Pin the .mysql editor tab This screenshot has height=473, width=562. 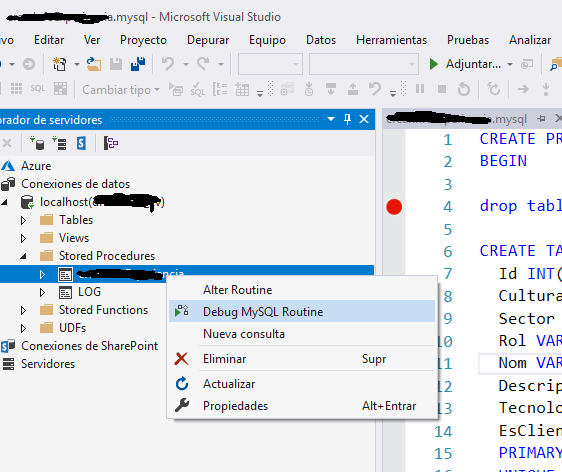(x=541, y=119)
